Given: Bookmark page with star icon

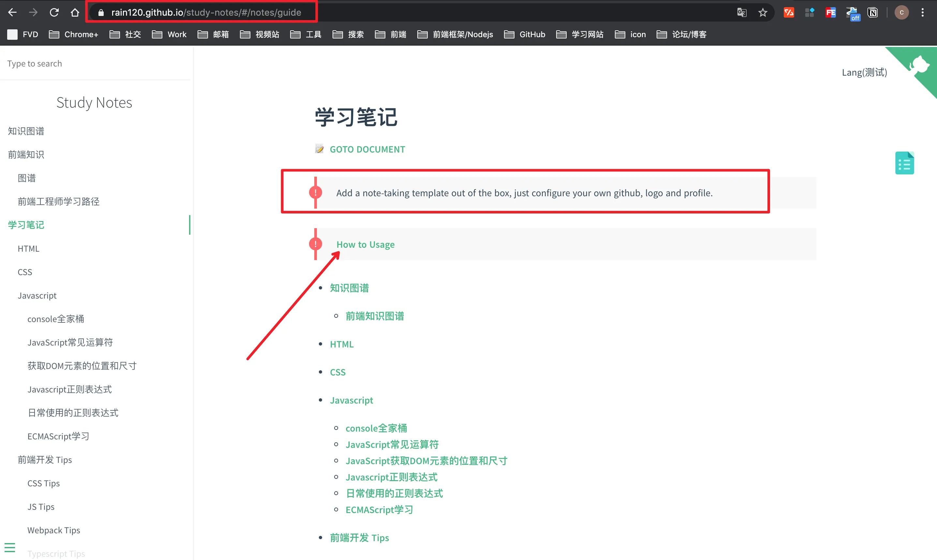Looking at the screenshot, I should coord(763,12).
